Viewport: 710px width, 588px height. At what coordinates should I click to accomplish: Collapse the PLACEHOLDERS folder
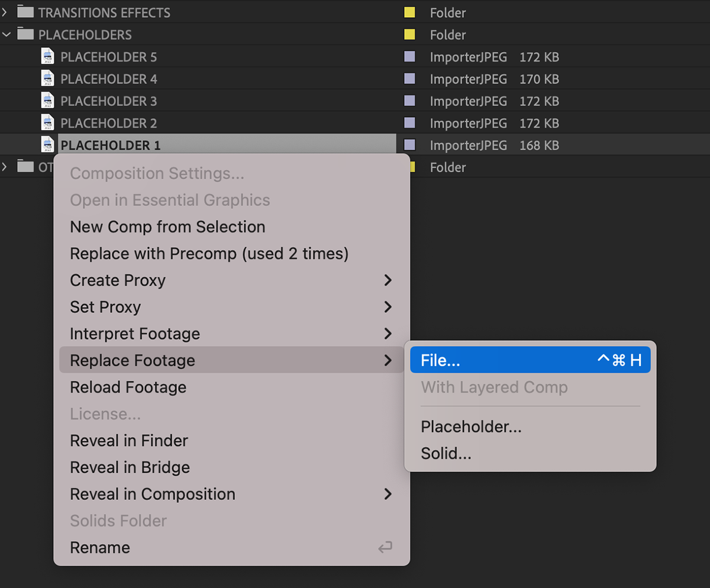7,34
